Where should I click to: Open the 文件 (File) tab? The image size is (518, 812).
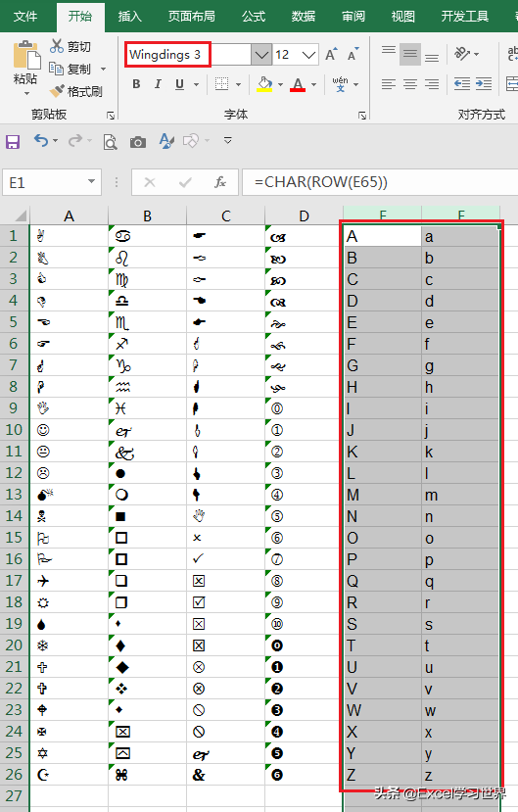pyautogui.click(x=25, y=16)
